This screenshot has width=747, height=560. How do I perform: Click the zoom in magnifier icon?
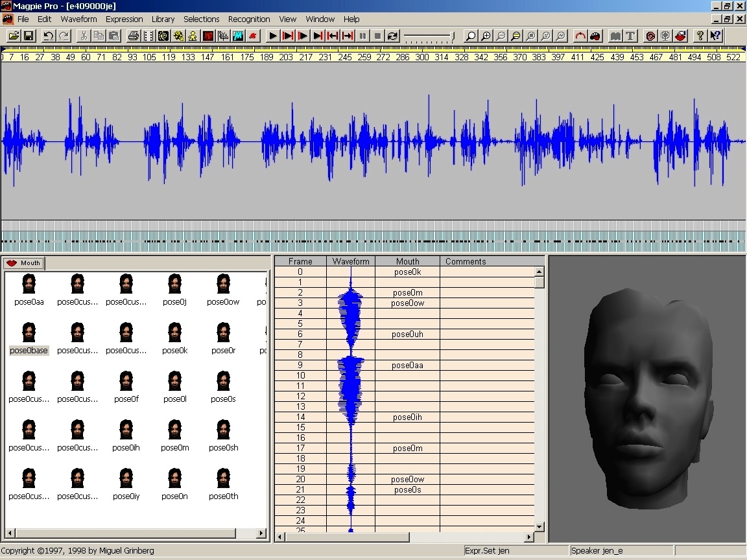tap(486, 36)
